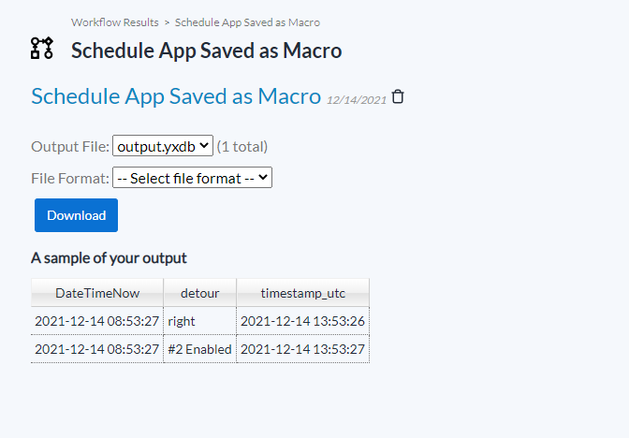Open the blue Schedule App Saved as Macro link
The image size is (629, 438).
coord(175,96)
